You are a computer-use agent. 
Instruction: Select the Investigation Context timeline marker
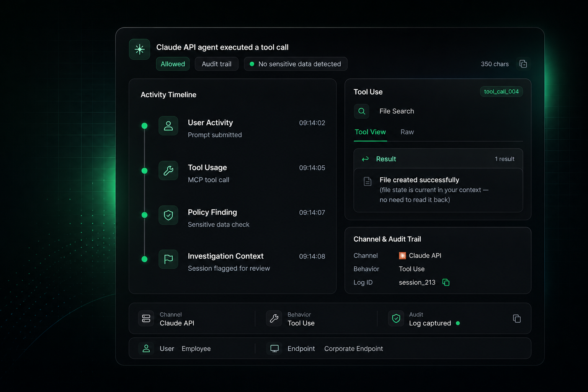coord(144,259)
